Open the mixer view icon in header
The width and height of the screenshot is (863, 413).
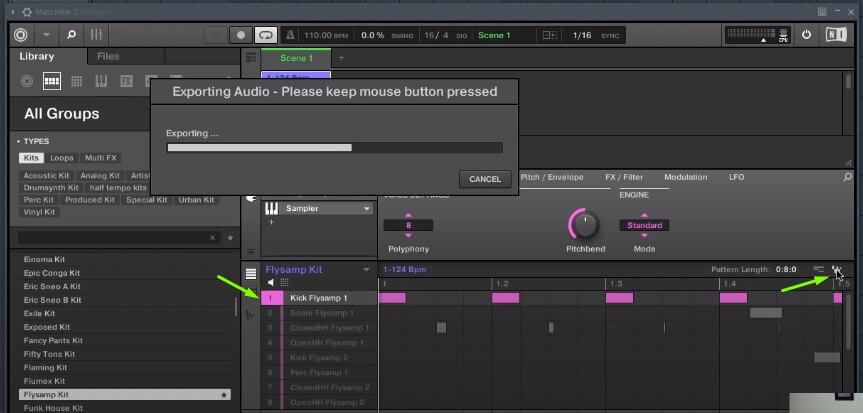pos(96,35)
